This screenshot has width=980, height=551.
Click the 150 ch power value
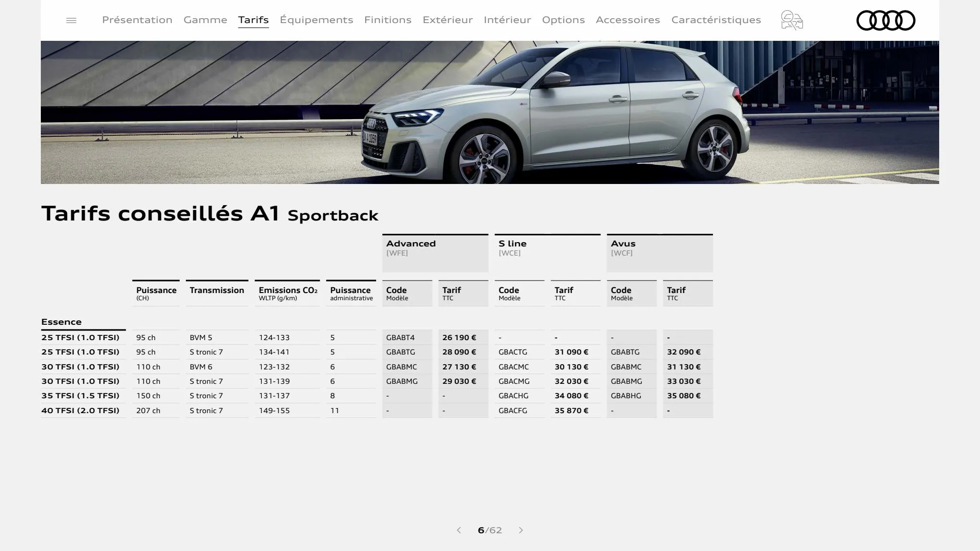(148, 395)
